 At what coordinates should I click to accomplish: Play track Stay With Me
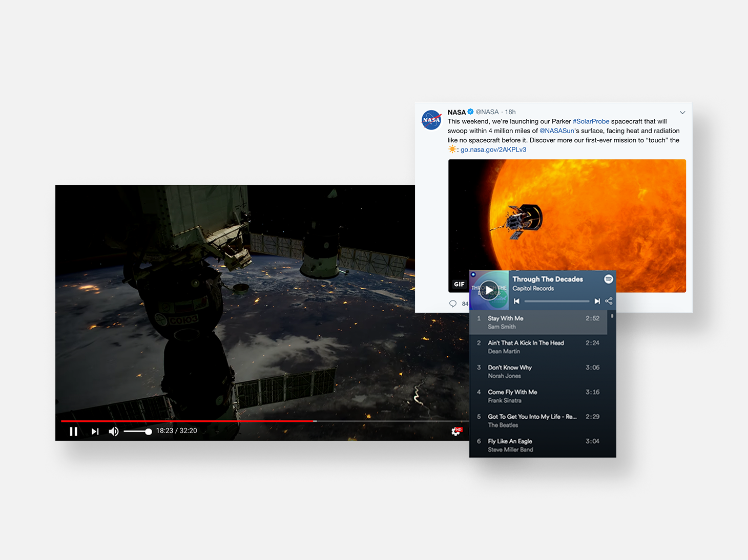(538, 322)
